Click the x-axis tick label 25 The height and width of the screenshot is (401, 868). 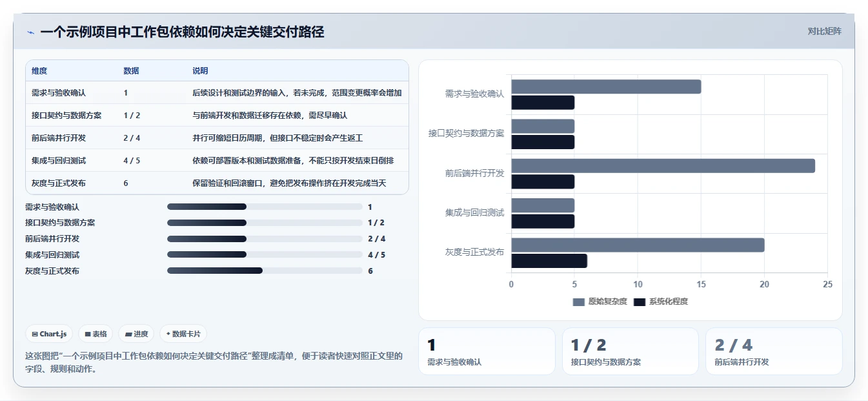[828, 285]
